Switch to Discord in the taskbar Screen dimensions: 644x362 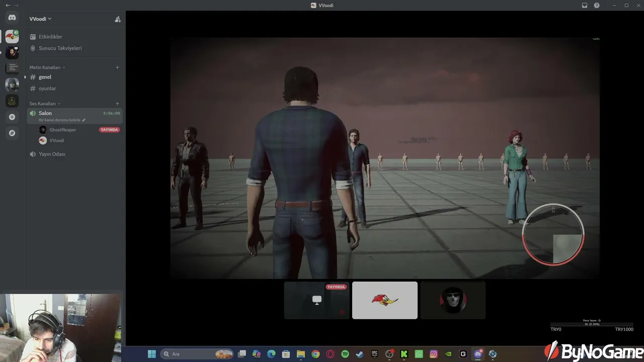pyautogui.click(x=478, y=354)
